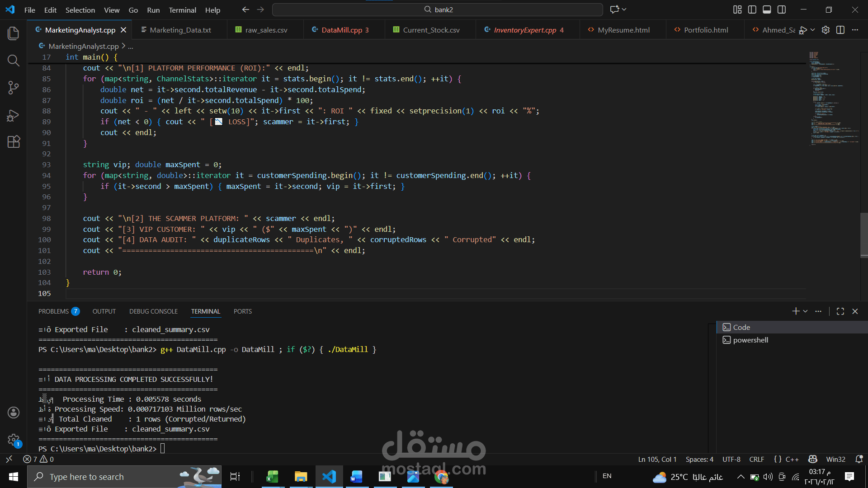Click the editor vertical scrollbar thumb
868x488 pixels.
pos(864,235)
